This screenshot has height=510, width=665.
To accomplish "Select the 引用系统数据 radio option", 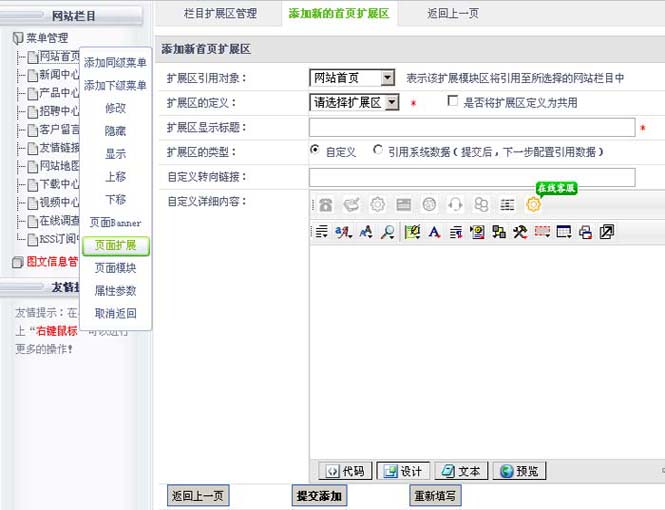I will point(377,150).
